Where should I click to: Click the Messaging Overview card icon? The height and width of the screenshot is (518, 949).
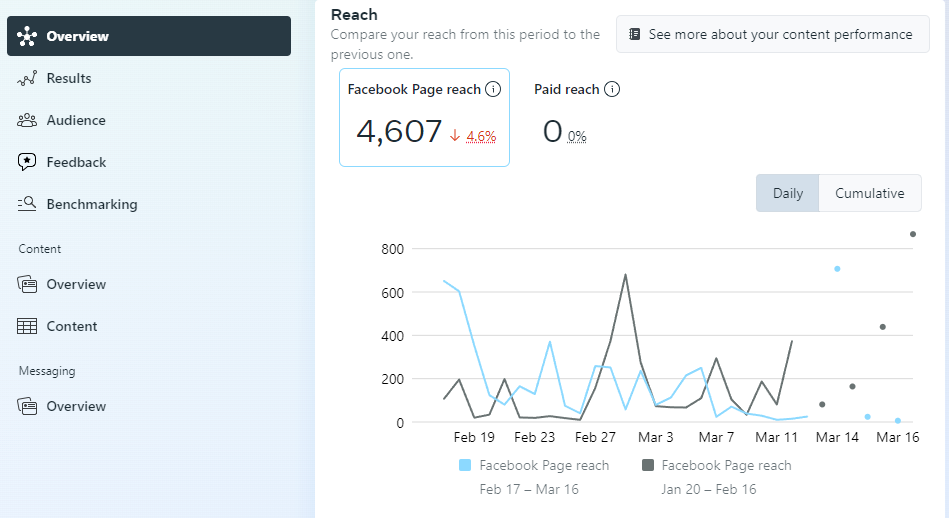pyautogui.click(x=27, y=406)
